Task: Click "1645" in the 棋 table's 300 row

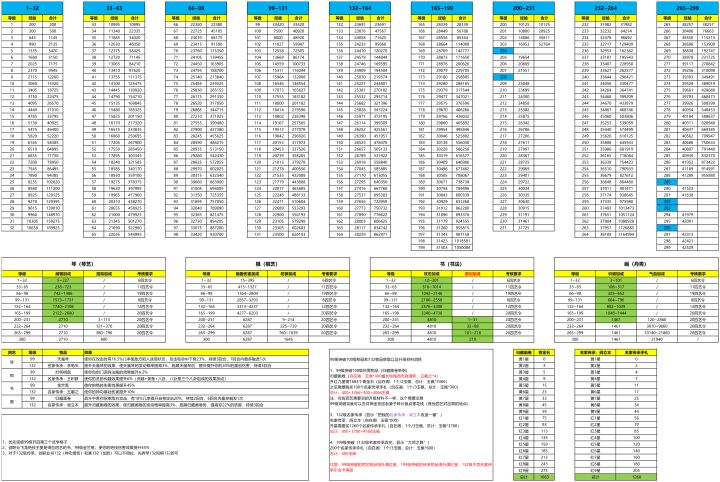Action: [288, 339]
